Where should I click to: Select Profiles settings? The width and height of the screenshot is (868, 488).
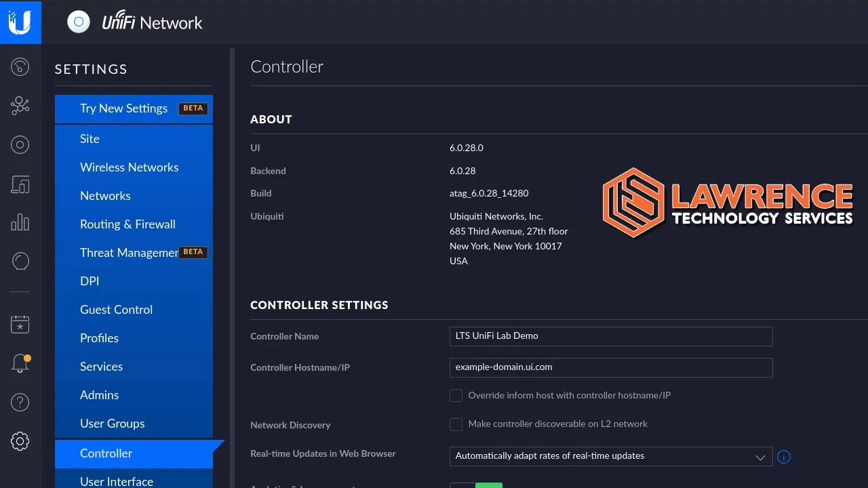click(x=134, y=338)
